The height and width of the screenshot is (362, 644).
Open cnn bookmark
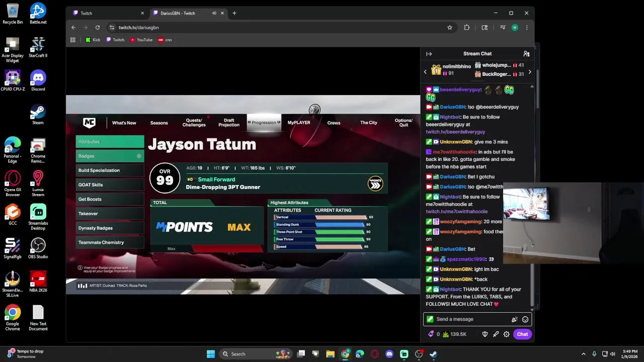pos(165,40)
